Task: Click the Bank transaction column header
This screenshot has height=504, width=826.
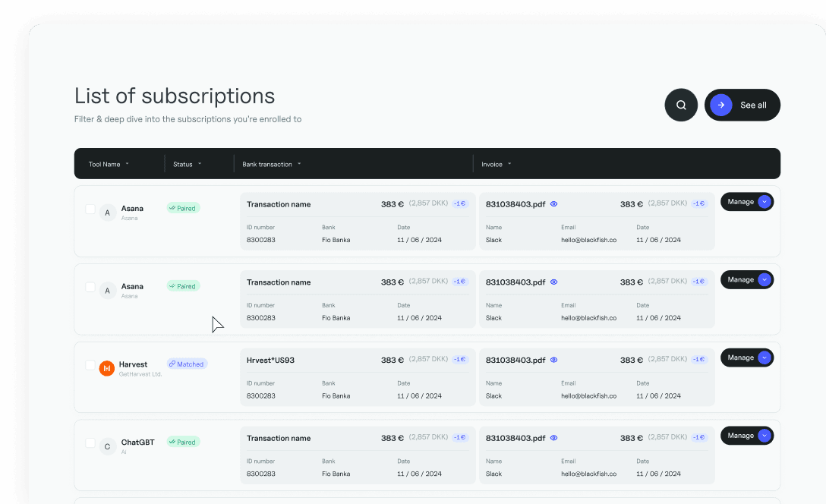Action: (271, 164)
